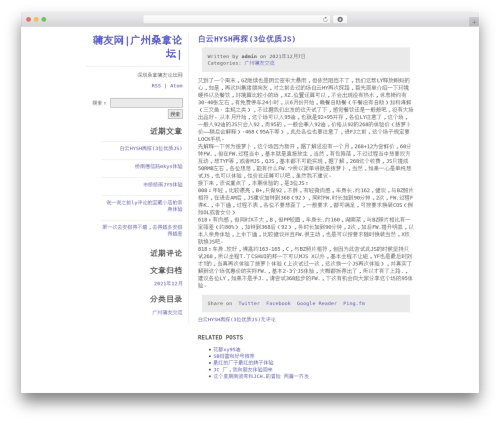Image resolution: width=500 pixels, height=423 pixels.
Task: Open the Categories link in post meta
Action: 259,63
